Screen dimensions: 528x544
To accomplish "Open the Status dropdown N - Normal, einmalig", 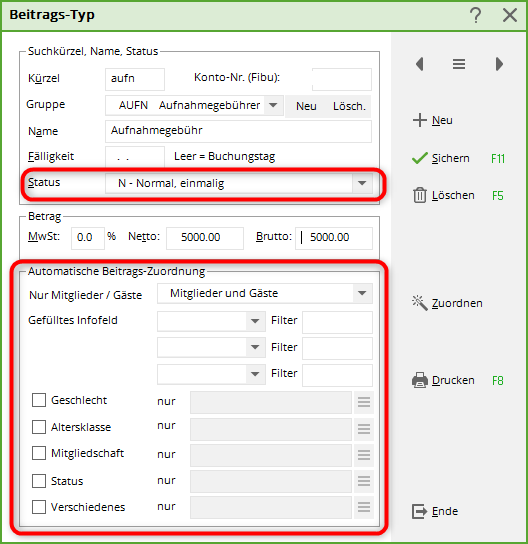I will 239,183.
